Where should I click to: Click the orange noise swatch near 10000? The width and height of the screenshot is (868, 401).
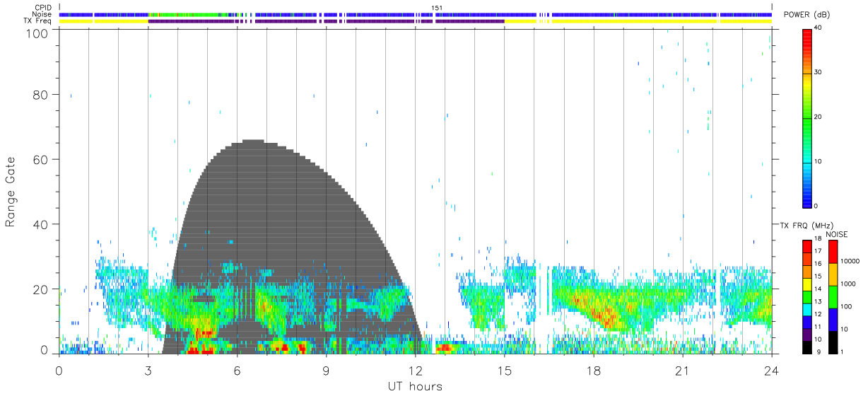pyautogui.click(x=833, y=274)
